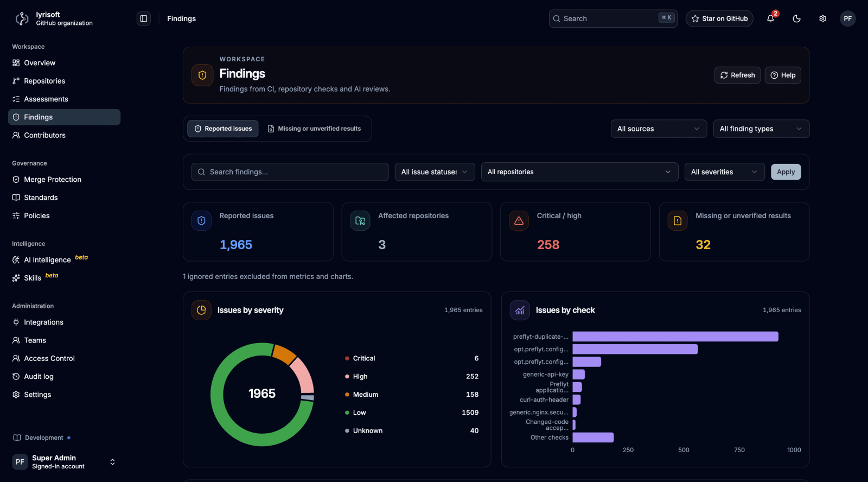Viewport: 868px width, 482px height.
Task: Click the Affected repositories folder icon
Action: (360, 220)
